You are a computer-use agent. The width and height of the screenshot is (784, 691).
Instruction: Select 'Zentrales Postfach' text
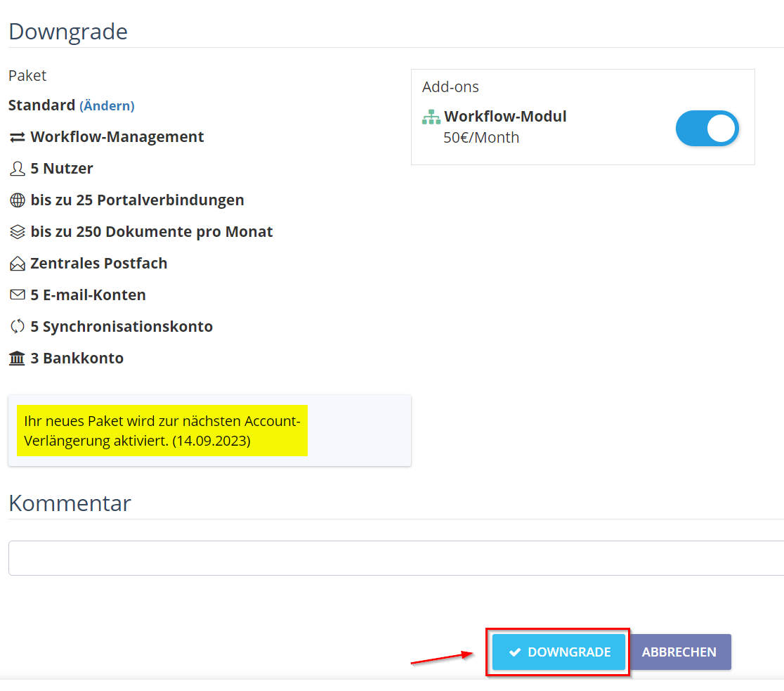pos(98,263)
